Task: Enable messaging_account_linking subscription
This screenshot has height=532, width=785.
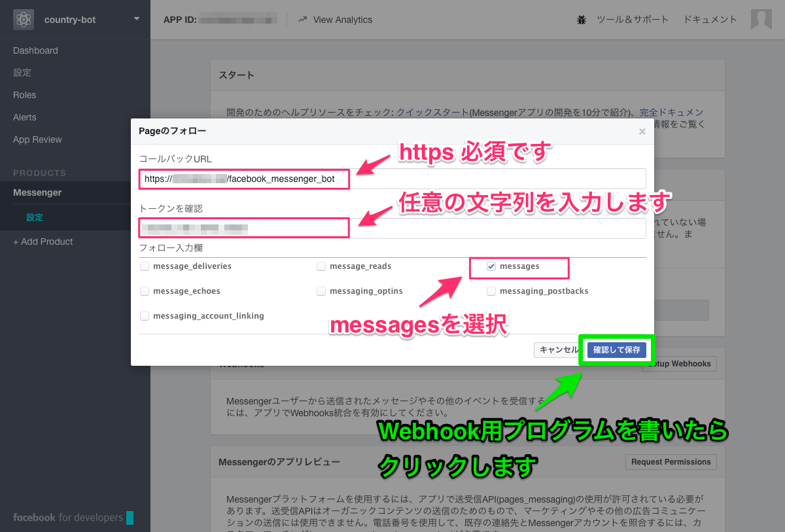Action: tap(145, 315)
